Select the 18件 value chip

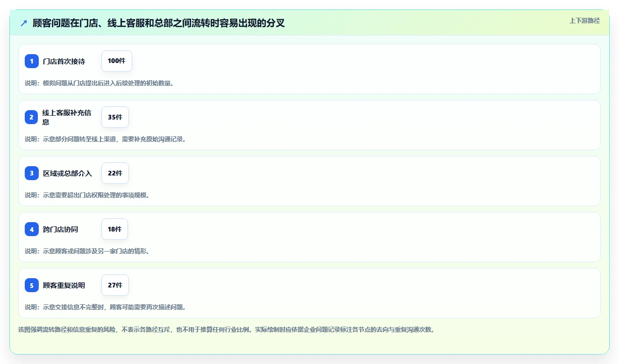pos(114,229)
